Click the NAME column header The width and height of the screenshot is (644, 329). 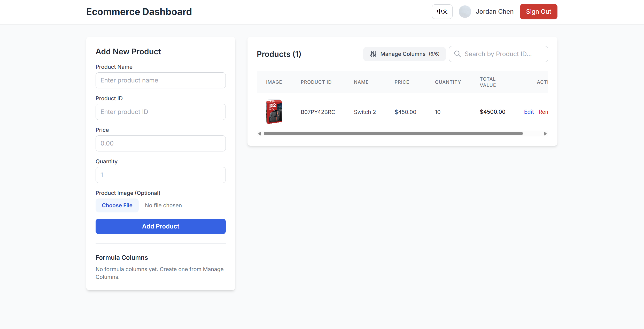pos(361,82)
